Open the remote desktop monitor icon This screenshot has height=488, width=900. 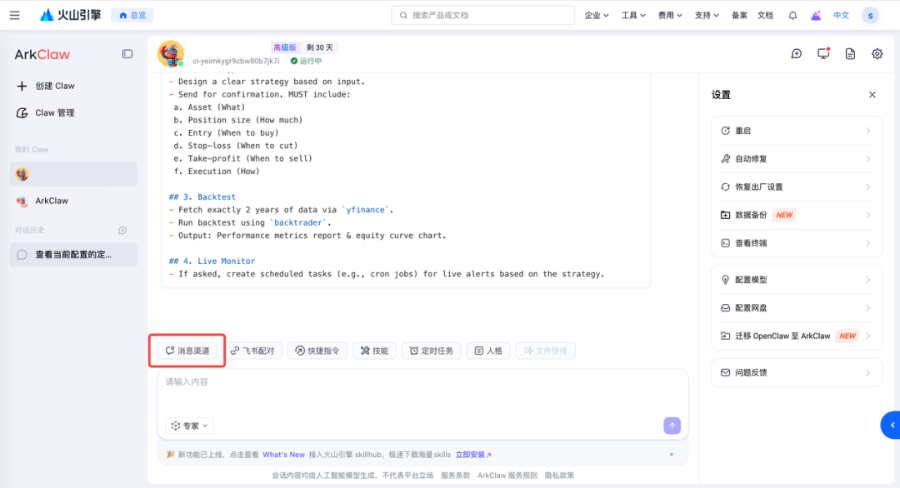pyautogui.click(x=823, y=54)
